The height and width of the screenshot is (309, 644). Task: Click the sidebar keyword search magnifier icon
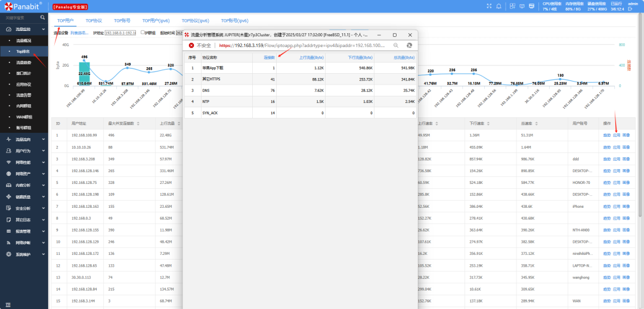tap(43, 18)
